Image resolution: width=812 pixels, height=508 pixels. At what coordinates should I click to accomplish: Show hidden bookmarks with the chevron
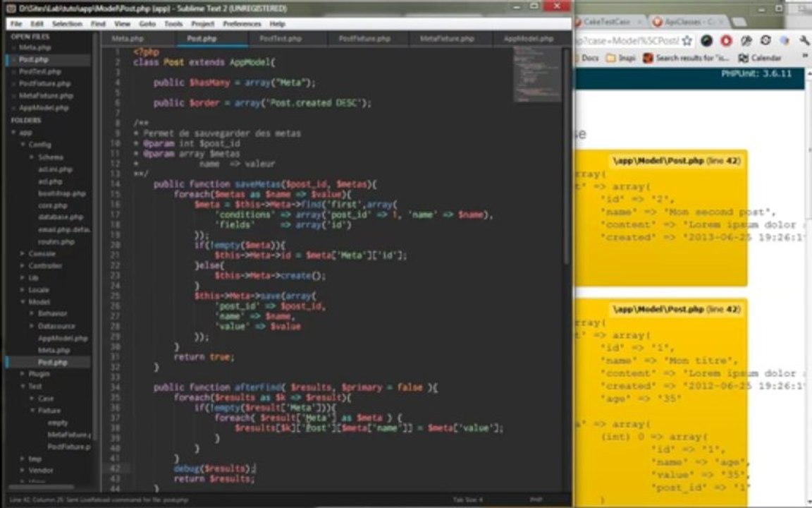tap(805, 56)
